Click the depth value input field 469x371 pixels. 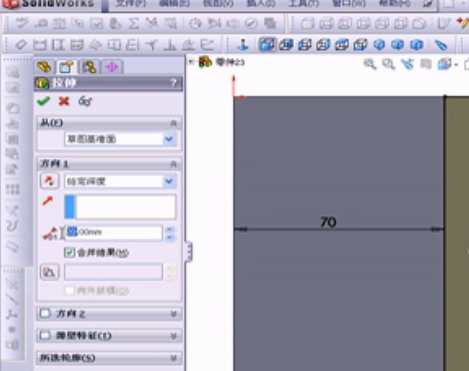[113, 232]
